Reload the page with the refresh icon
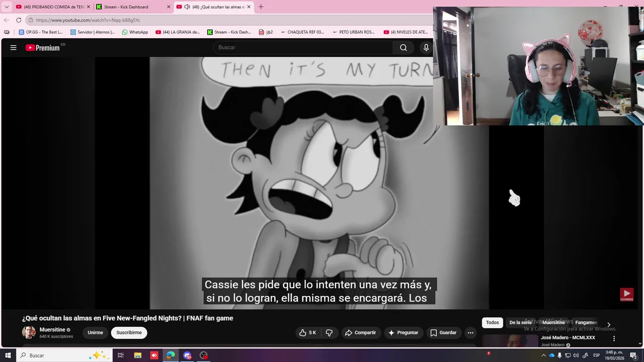The height and width of the screenshot is (362, 644). tap(19, 20)
